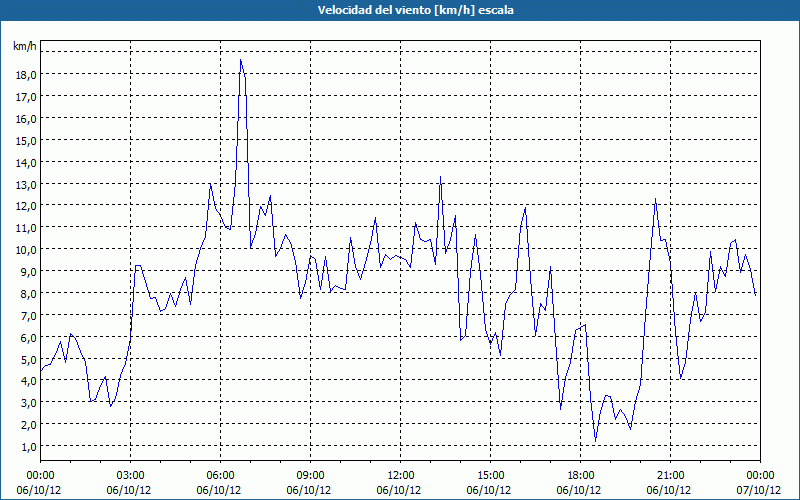Select the 12,0 y-axis label
Viewport: 800px width, 500px height.
[26, 206]
